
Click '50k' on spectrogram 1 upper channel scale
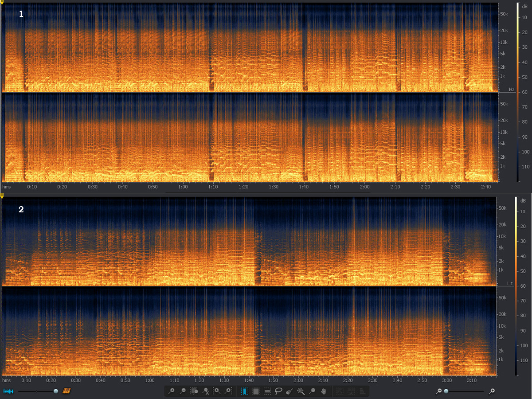point(504,14)
